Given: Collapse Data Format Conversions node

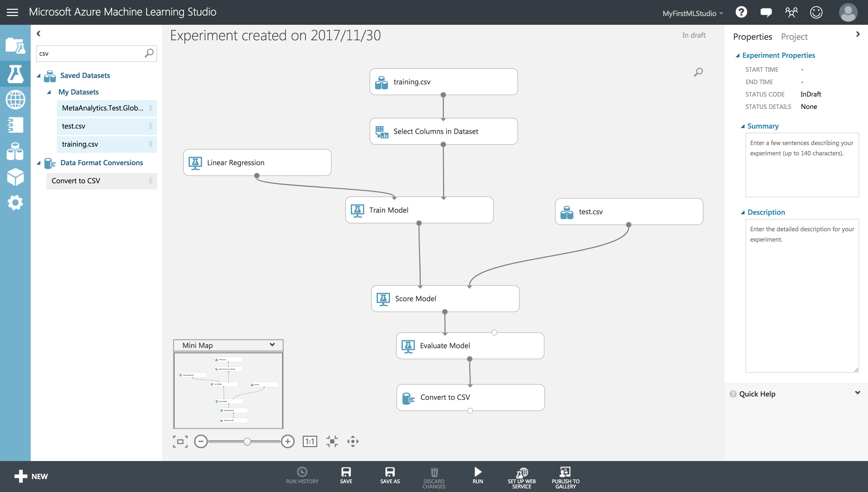Looking at the screenshot, I should pyautogui.click(x=38, y=163).
